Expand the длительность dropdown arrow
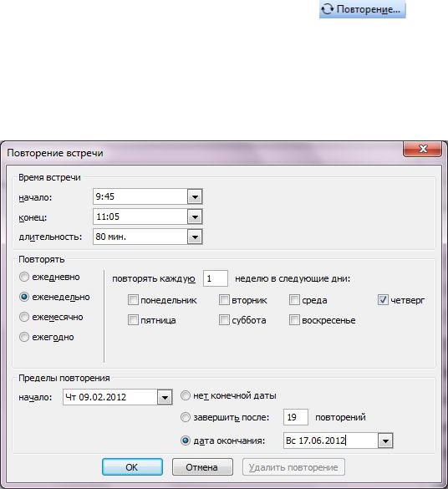This screenshot has width=448, height=489. click(x=195, y=237)
